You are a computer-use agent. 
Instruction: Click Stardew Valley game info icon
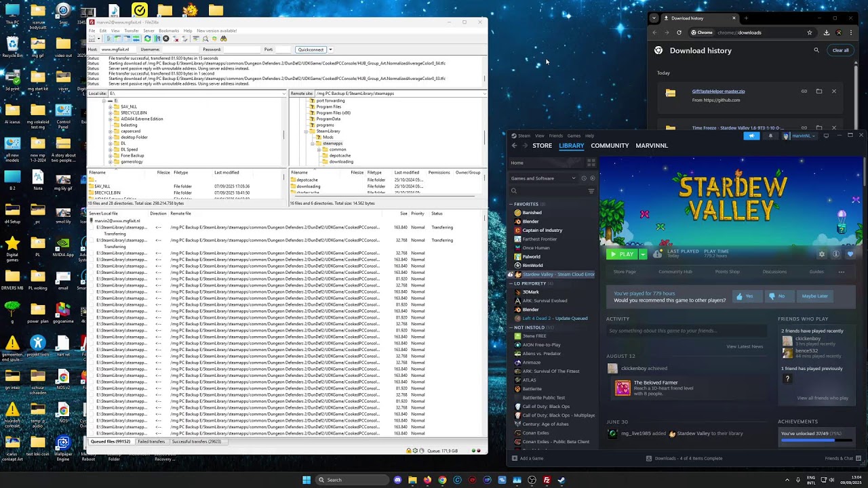pyautogui.click(x=836, y=254)
